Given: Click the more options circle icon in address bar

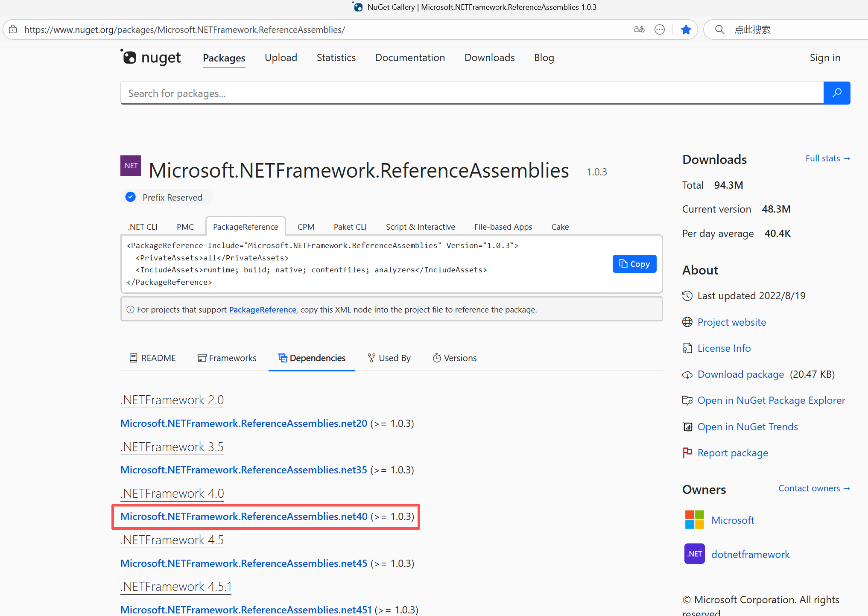Looking at the screenshot, I should click(659, 29).
